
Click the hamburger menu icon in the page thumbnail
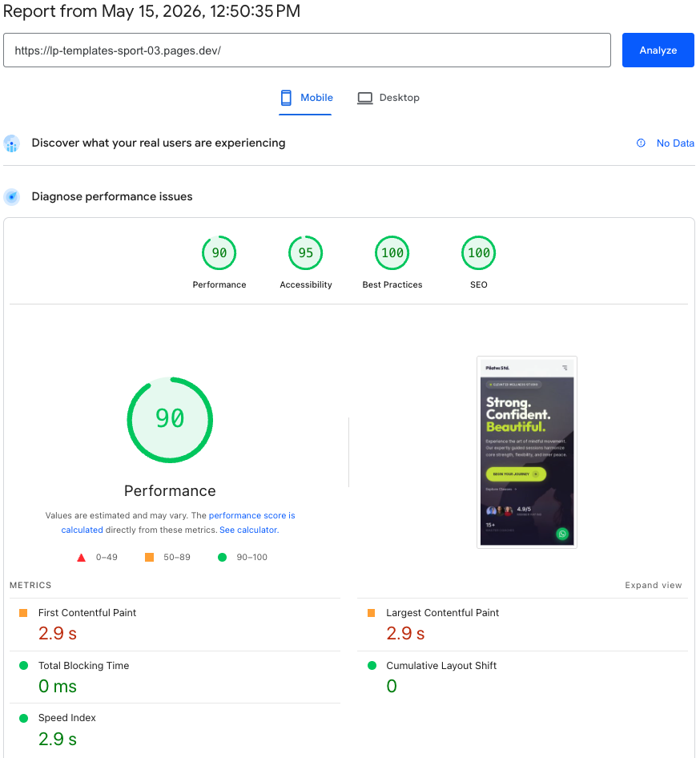(x=565, y=368)
